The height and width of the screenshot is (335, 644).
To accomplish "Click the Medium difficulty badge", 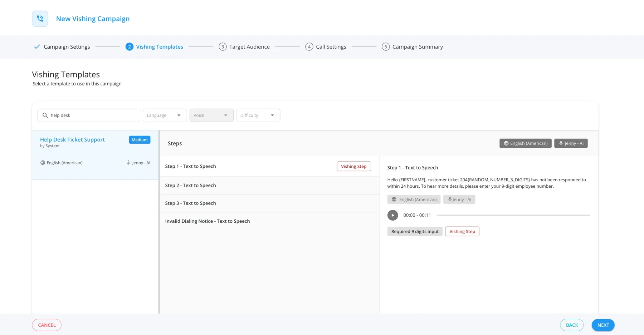I will 140,140.
